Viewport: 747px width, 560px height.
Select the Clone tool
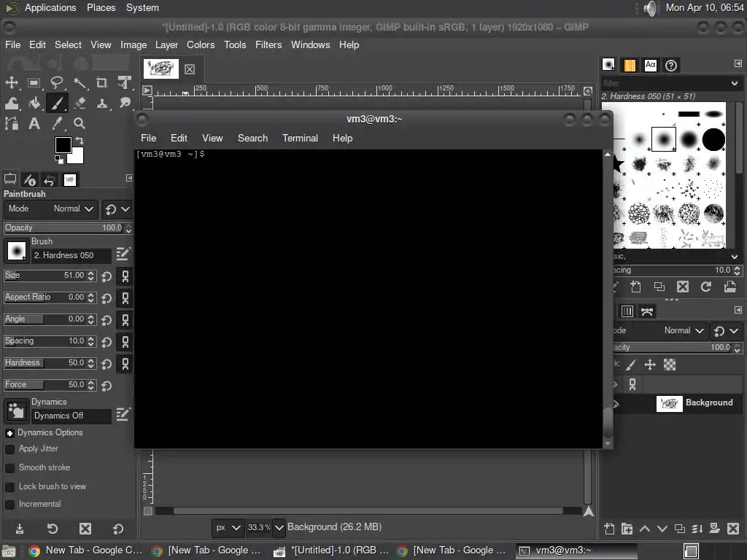(x=102, y=103)
